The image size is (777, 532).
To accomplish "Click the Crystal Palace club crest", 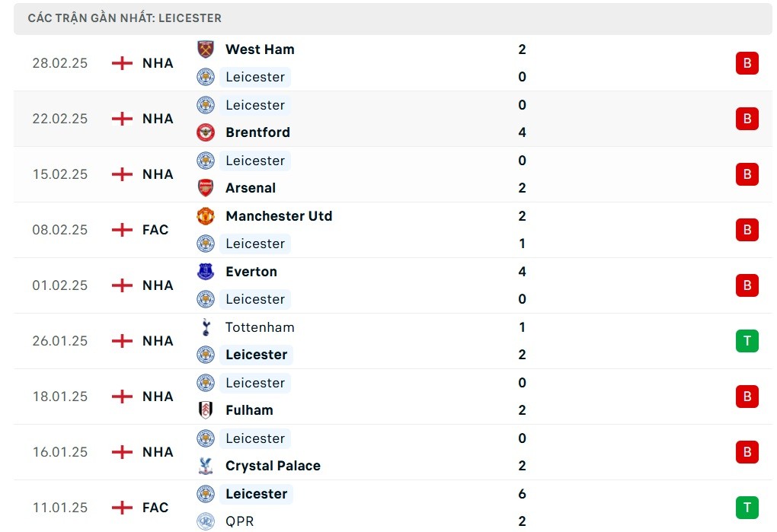I will (x=206, y=466).
